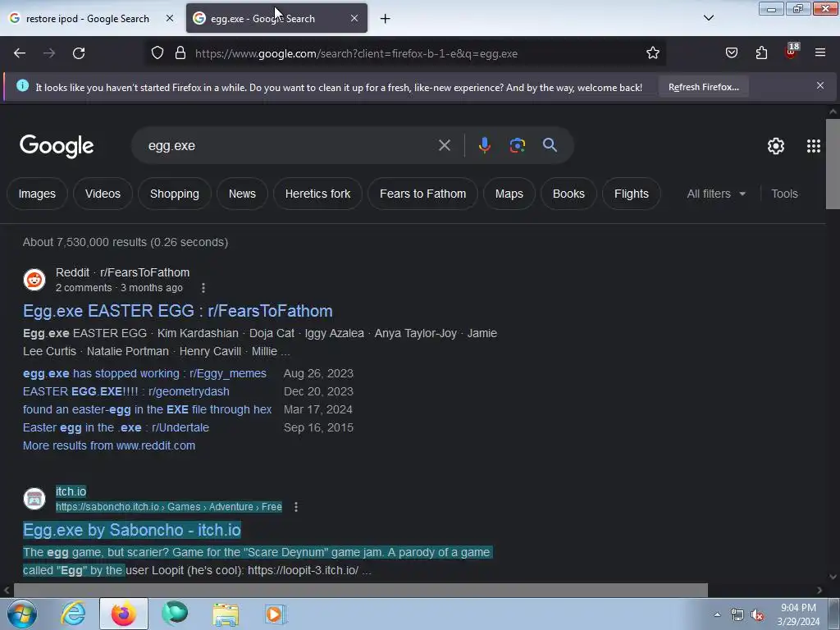840x630 pixels.
Task: Open Easter egg in the .exe Undertale link
Action: 116,428
